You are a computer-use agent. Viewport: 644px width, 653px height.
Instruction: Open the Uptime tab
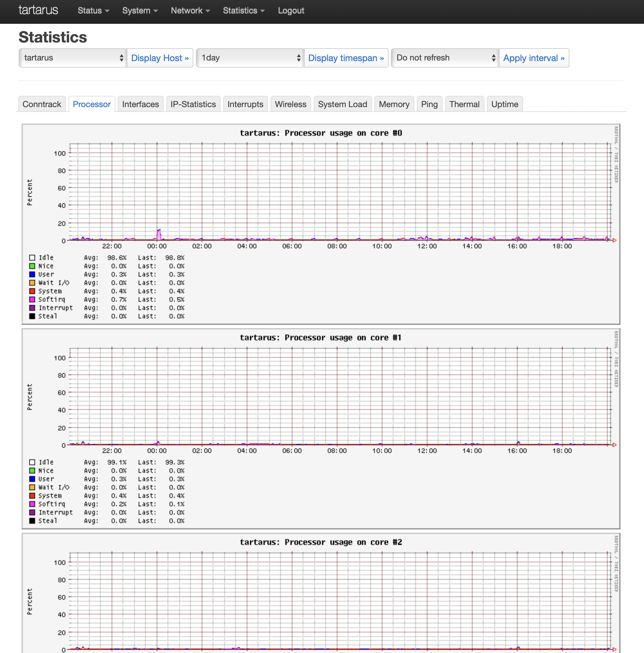(504, 104)
